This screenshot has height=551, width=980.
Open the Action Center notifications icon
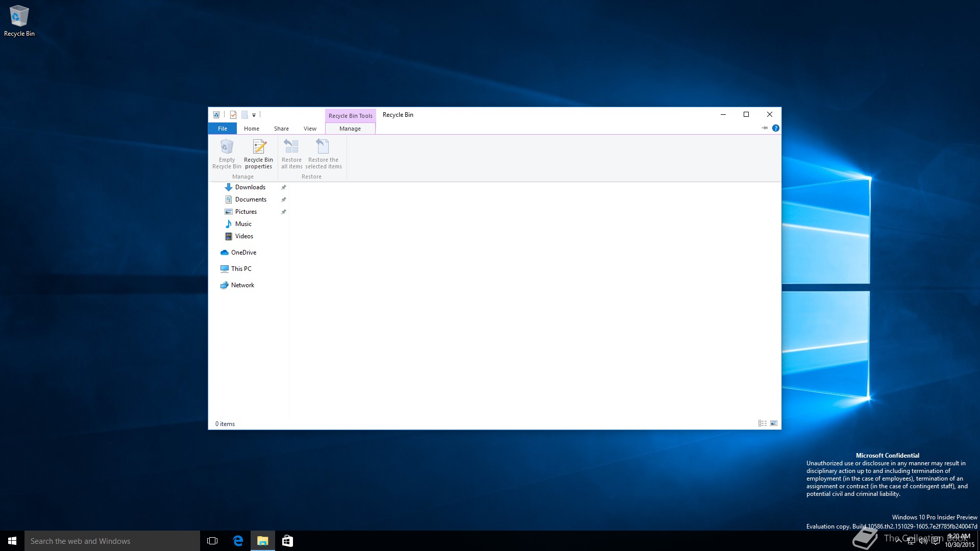pos(936,541)
